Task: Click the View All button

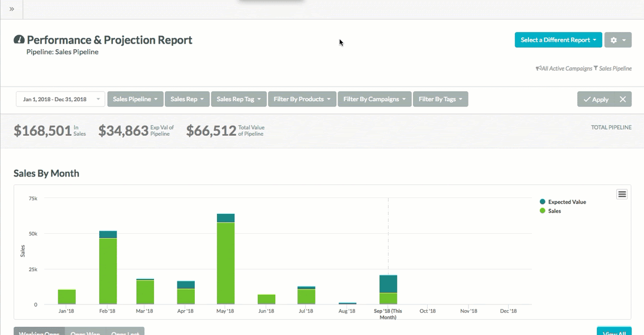Action: click(613, 332)
